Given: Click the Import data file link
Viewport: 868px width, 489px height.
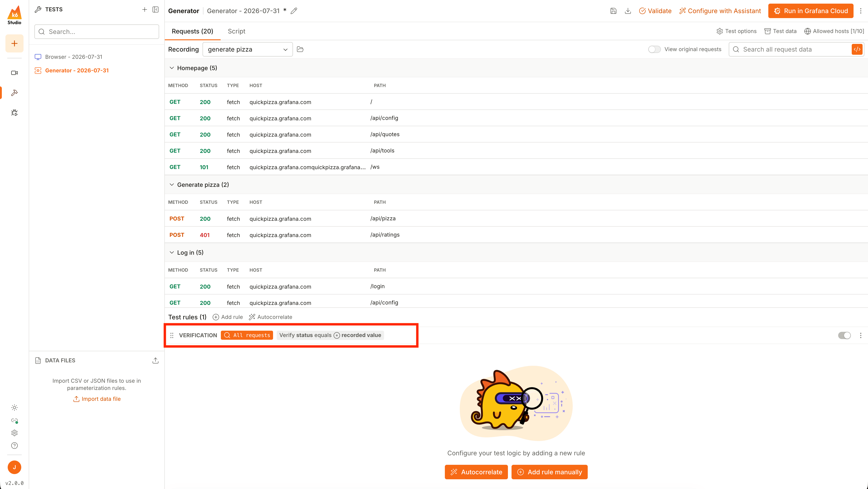Looking at the screenshot, I should (x=97, y=399).
